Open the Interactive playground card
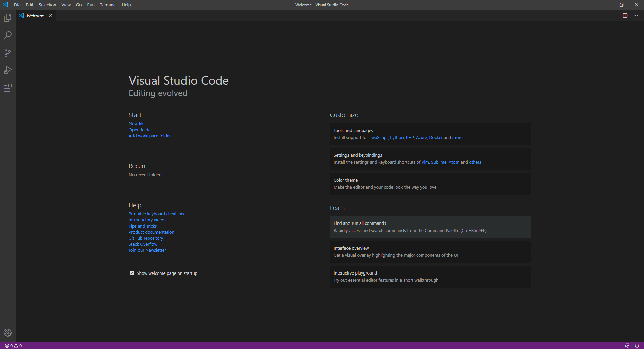This screenshot has width=644, height=349. (x=430, y=277)
